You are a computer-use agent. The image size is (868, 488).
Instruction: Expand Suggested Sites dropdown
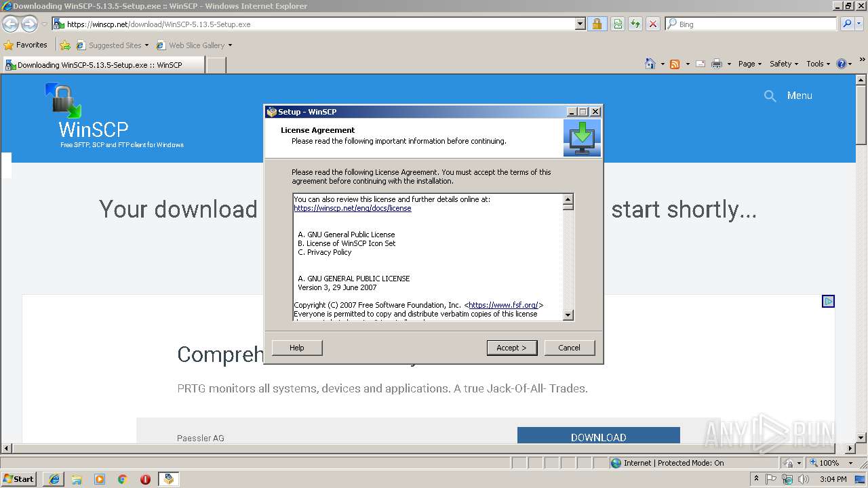tap(146, 45)
